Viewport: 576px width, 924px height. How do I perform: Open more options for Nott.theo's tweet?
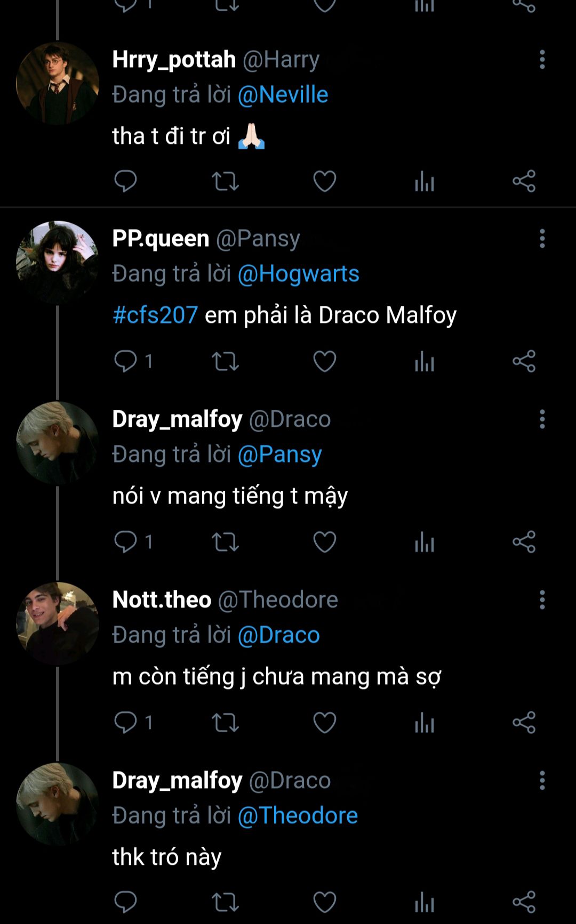click(x=542, y=600)
